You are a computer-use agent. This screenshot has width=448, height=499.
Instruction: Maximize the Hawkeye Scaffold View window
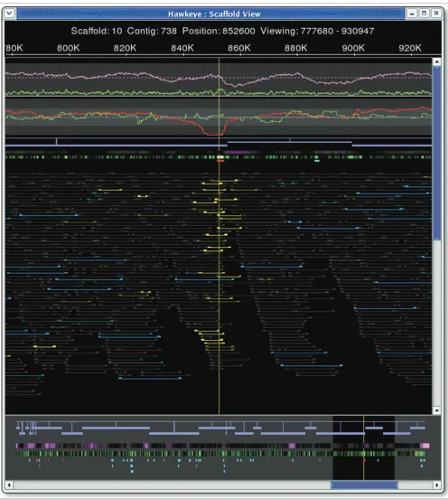click(425, 14)
